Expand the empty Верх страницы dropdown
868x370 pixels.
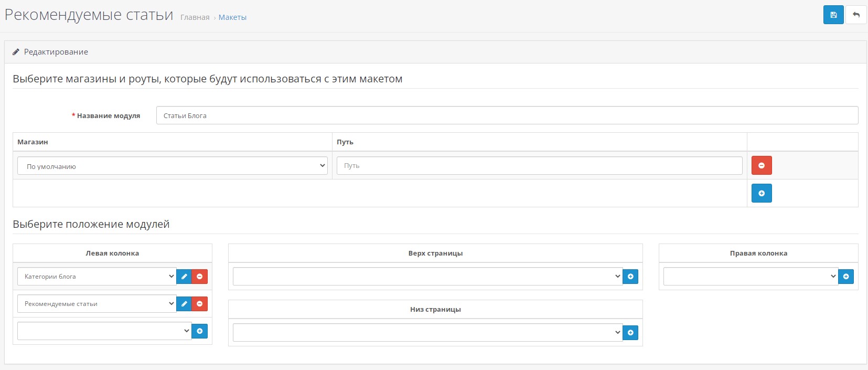[x=427, y=277]
